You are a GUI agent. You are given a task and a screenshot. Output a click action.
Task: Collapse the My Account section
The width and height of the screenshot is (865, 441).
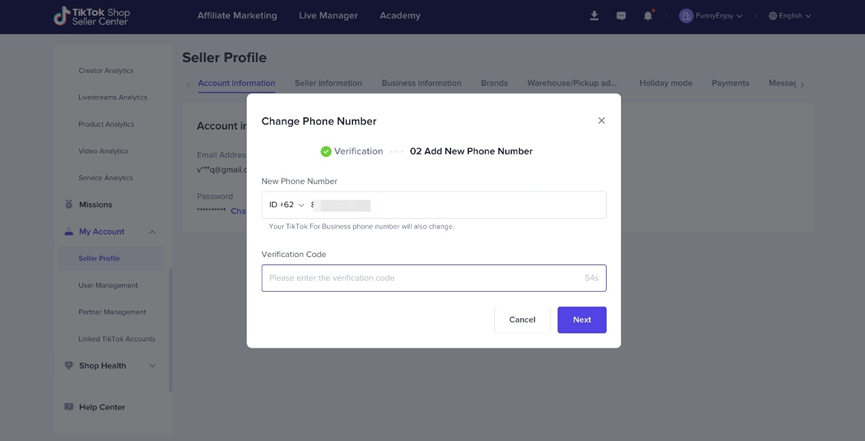tap(152, 232)
